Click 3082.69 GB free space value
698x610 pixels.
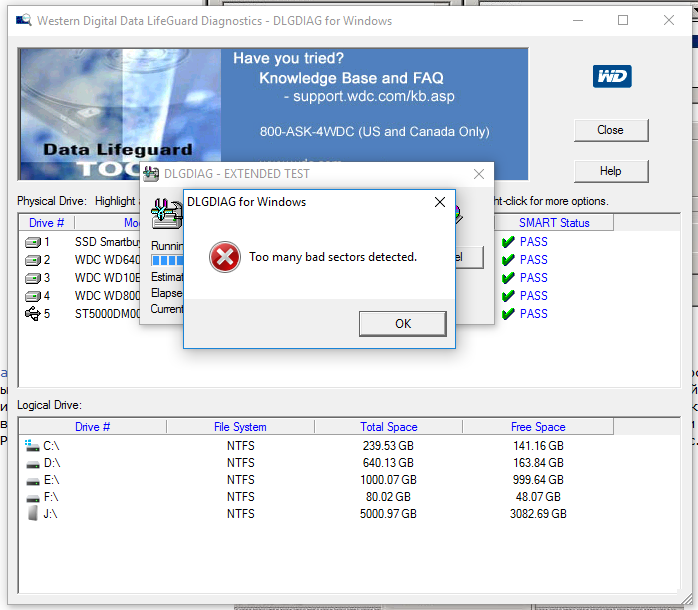click(538, 514)
